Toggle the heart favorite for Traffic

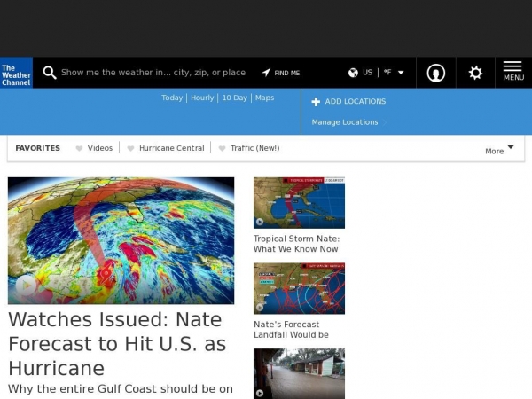(x=222, y=148)
